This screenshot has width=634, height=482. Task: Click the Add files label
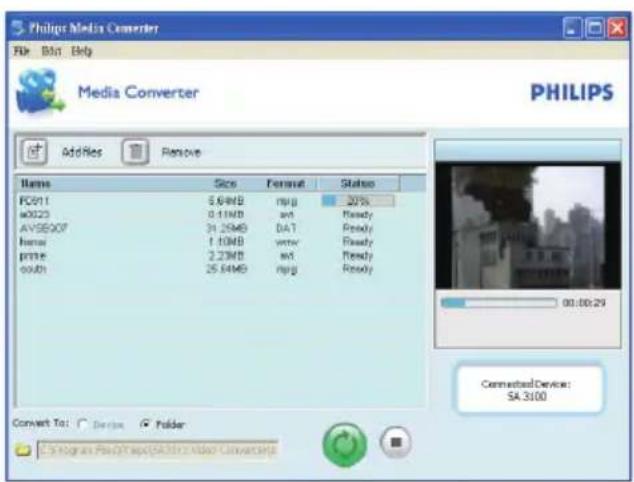(x=82, y=152)
